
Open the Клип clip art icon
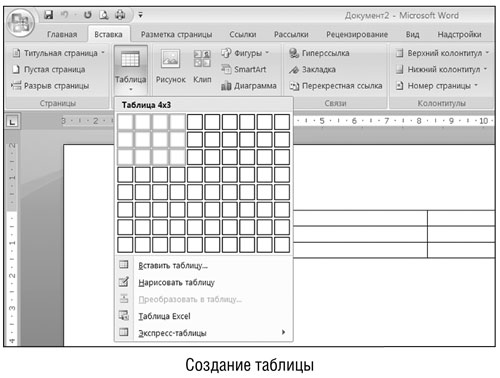click(202, 66)
